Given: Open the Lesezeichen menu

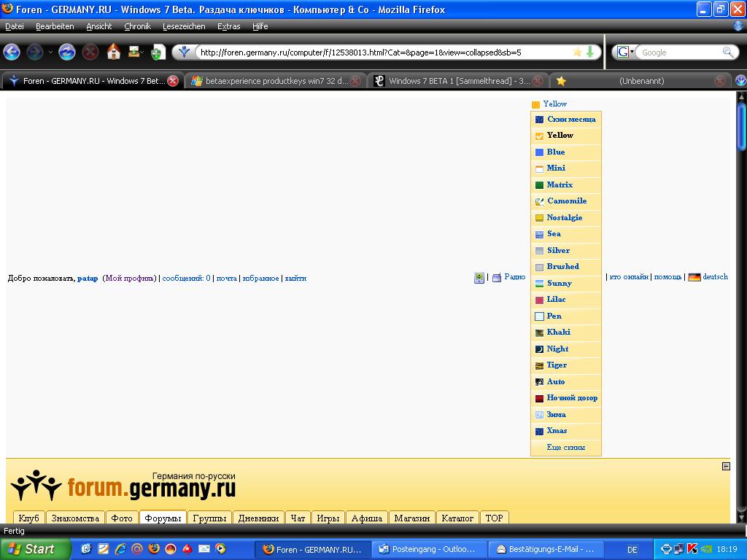Looking at the screenshot, I should [x=184, y=26].
